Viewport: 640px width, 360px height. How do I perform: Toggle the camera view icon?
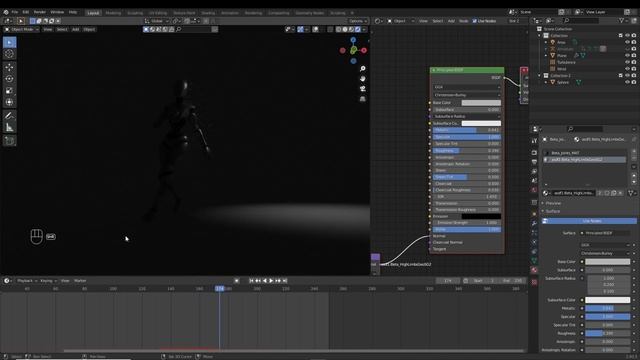click(362, 89)
